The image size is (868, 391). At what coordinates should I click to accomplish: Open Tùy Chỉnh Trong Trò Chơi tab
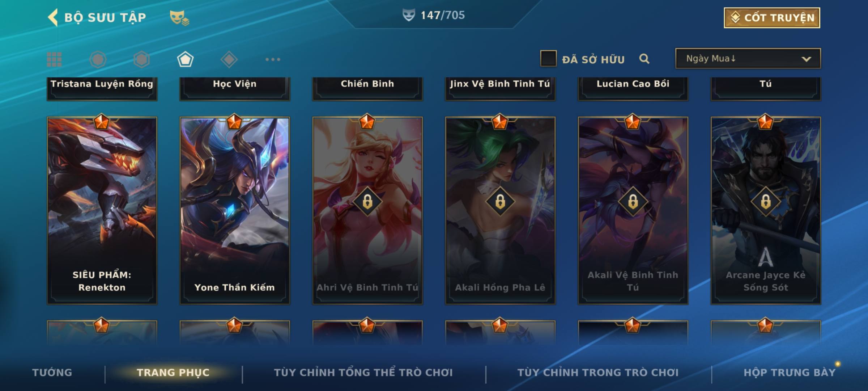(x=598, y=373)
